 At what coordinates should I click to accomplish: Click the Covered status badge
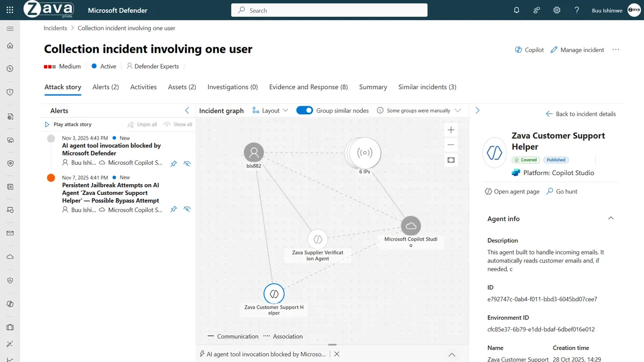click(525, 160)
